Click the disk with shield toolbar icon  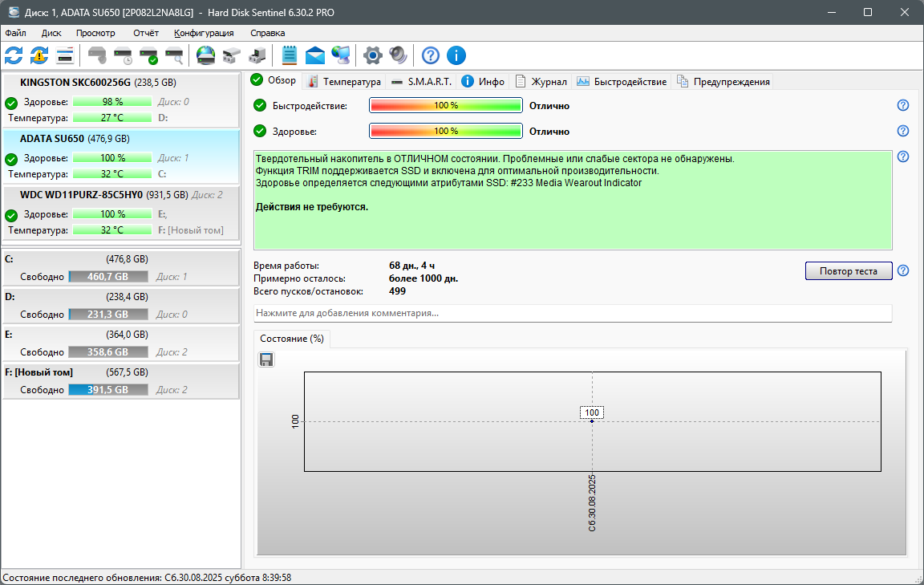coord(97,55)
